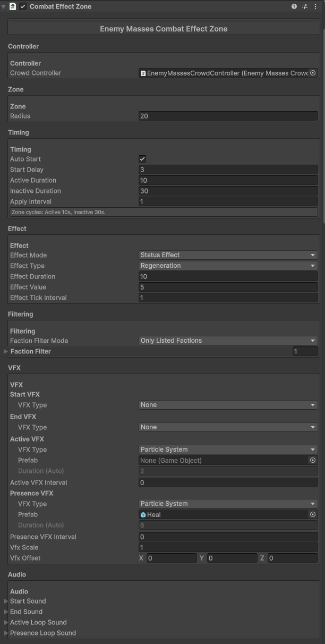Open object picker for Active VFX Prefab
Viewport: 325px width, 644px height.
[x=313, y=460]
